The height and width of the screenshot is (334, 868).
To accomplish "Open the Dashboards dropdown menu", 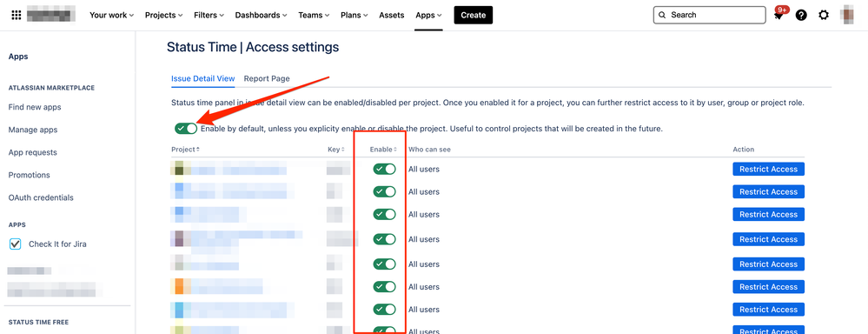I will tap(261, 15).
